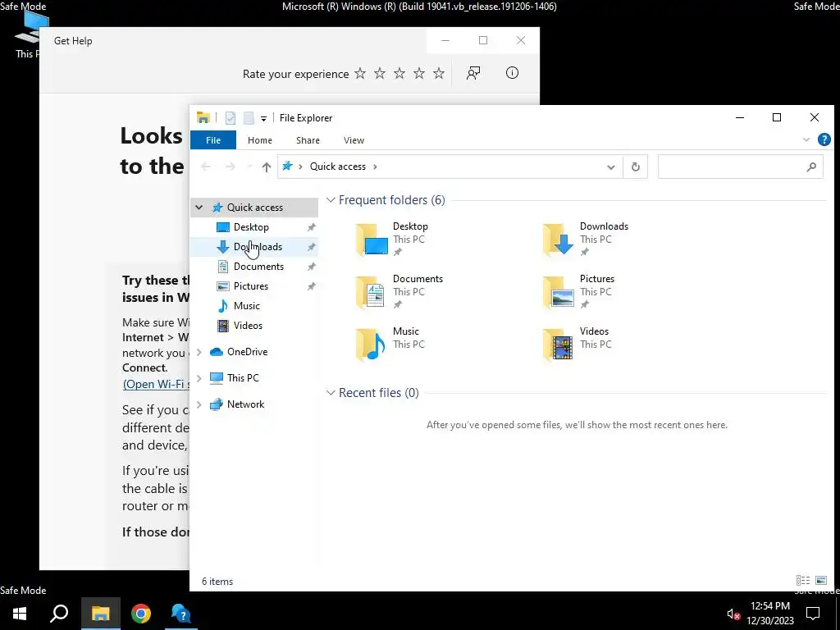The height and width of the screenshot is (630, 840).
Task: Open the Desktop folder in Frequent folders
Action: [x=392, y=239]
